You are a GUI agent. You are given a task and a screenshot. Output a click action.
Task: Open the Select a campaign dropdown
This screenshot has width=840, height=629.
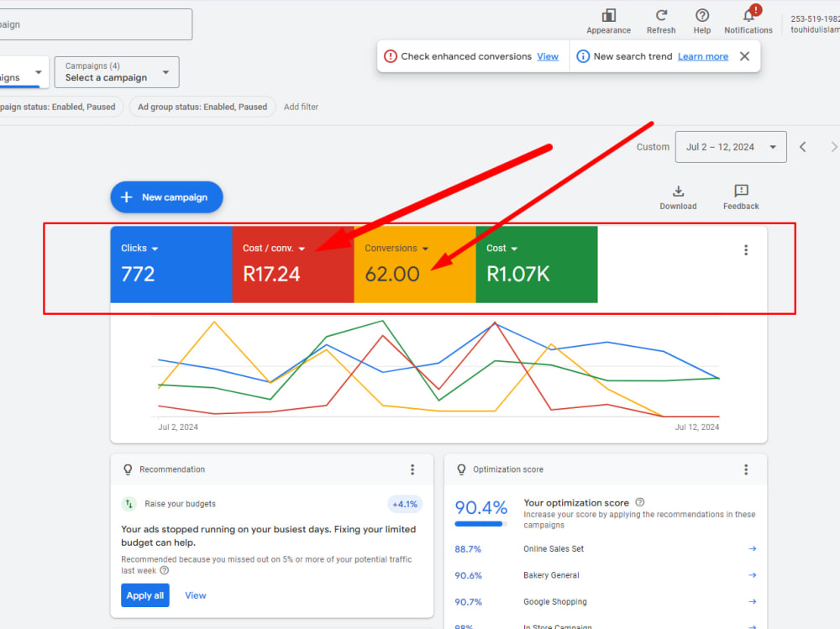coord(117,71)
